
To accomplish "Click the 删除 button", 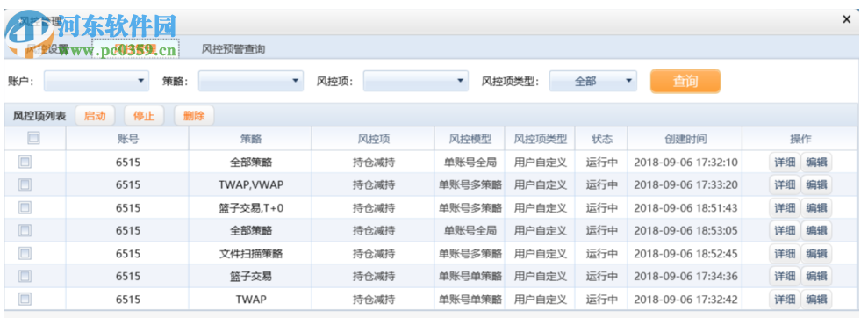I will coord(194,116).
